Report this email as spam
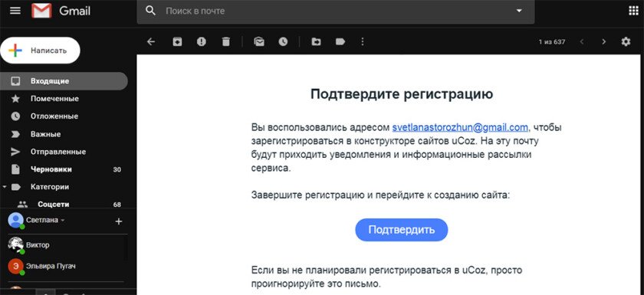 click(x=201, y=41)
